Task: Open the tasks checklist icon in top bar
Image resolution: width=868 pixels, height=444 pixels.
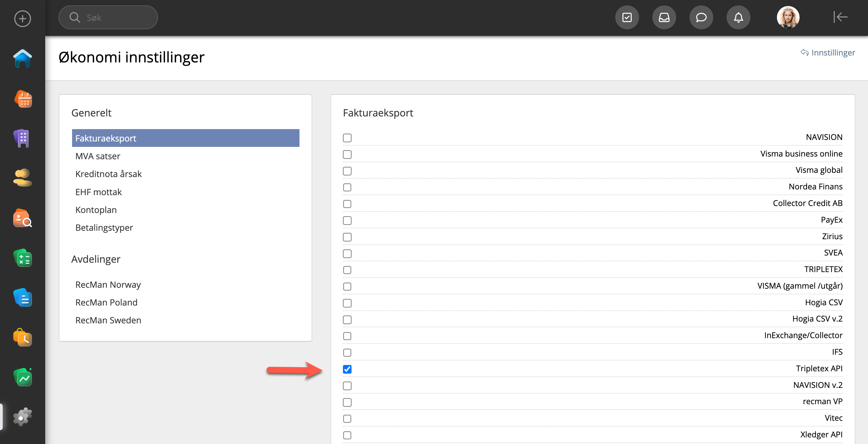Action: 627,17
